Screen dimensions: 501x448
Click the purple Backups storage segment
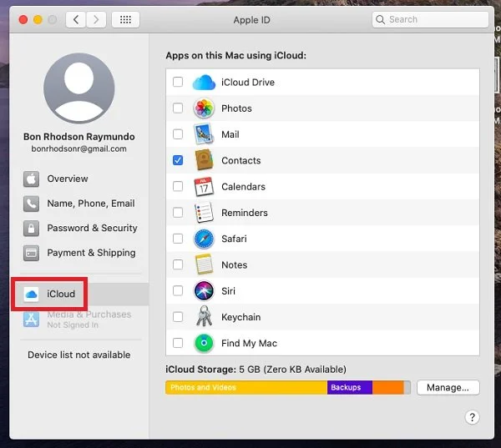click(350, 387)
